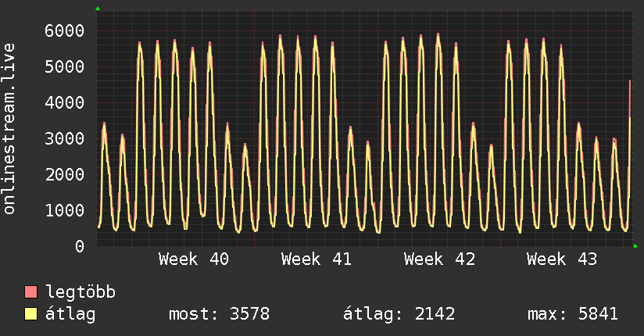Click the max: 5841 statistic
The height and width of the screenshot is (336, 644).
573,314
